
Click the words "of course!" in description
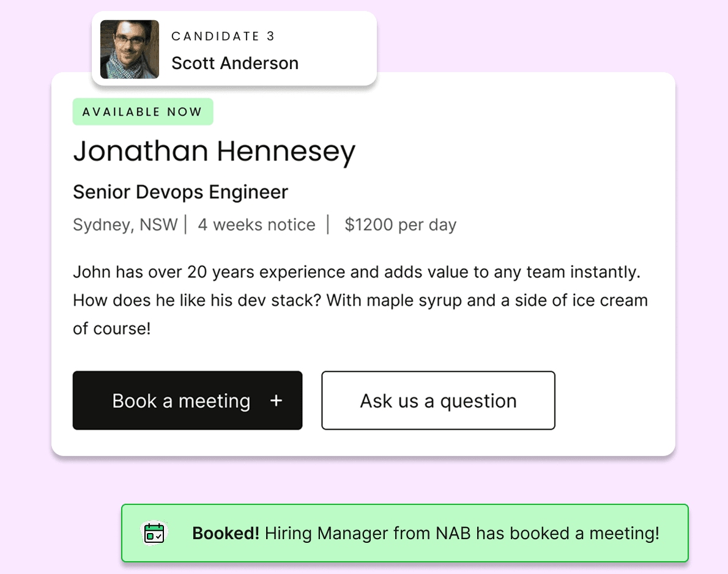pyautogui.click(x=111, y=329)
